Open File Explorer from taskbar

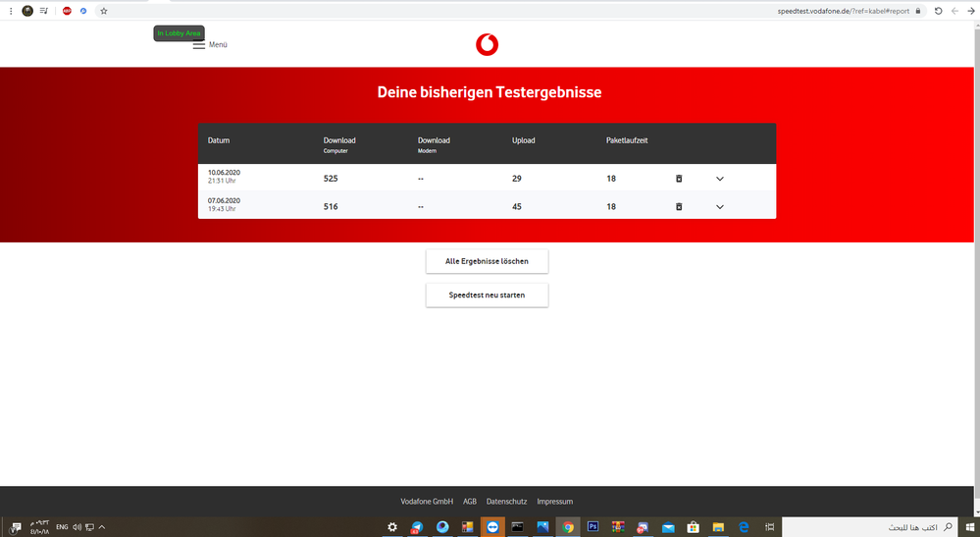pos(718,527)
